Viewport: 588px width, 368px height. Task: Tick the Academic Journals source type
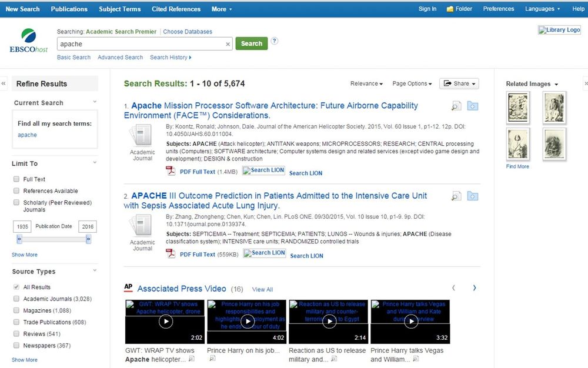pyautogui.click(x=16, y=299)
